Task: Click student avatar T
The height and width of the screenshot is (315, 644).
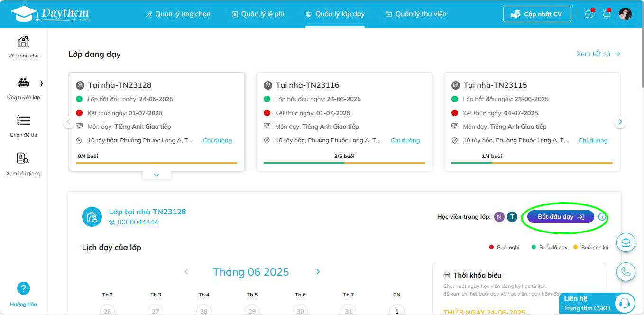Action: click(512, 217)
